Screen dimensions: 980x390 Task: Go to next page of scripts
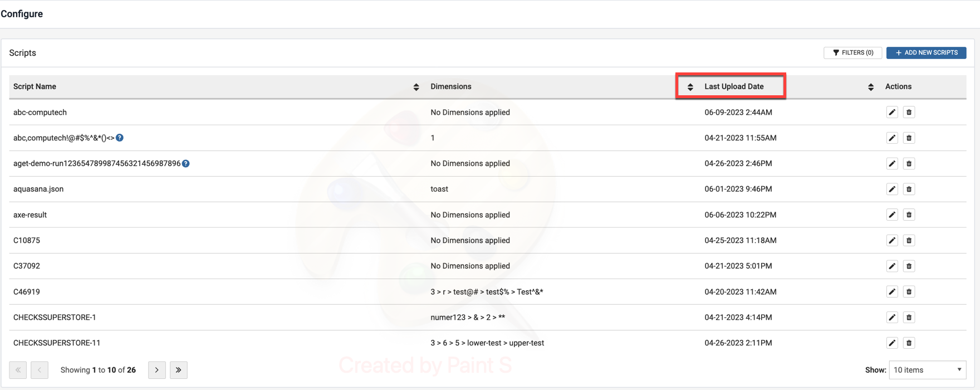(x=157, y=370)
